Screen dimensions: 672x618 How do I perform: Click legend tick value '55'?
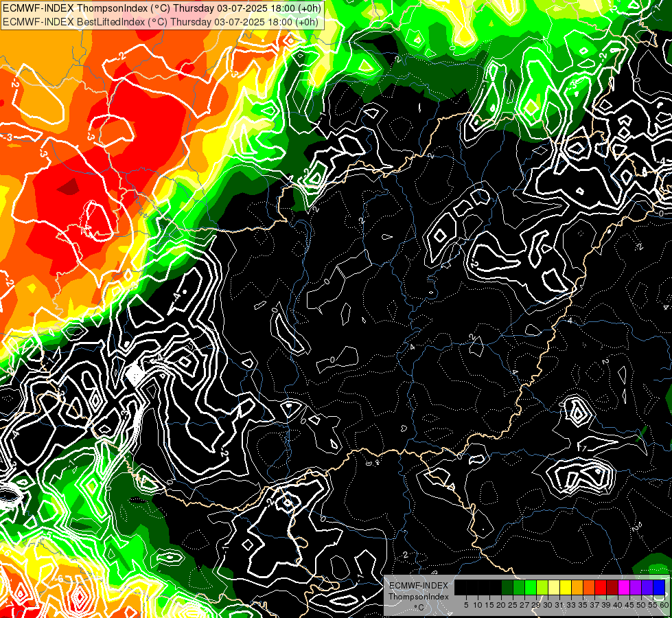coord(653,605)
